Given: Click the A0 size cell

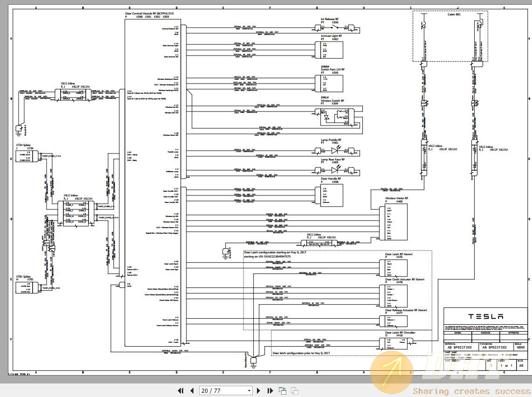Looking at the screenshot, I should 521,365.
